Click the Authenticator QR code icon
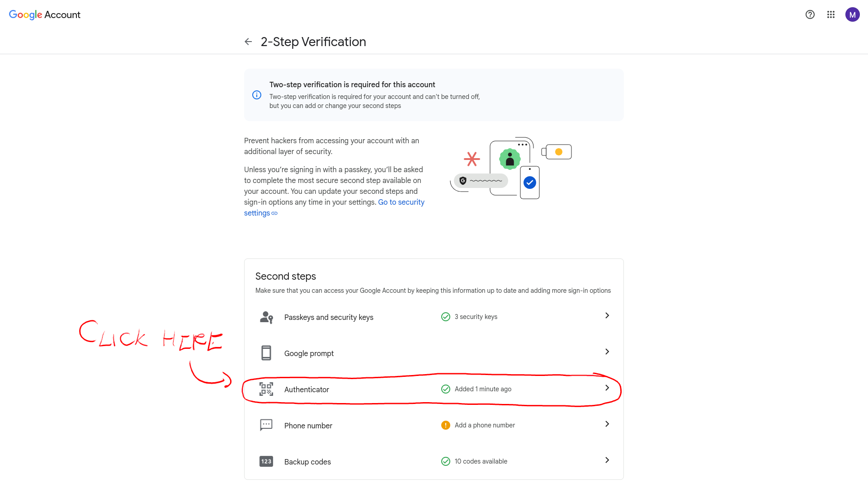This screenshot has width=868, height=488. tap(266, 389)
